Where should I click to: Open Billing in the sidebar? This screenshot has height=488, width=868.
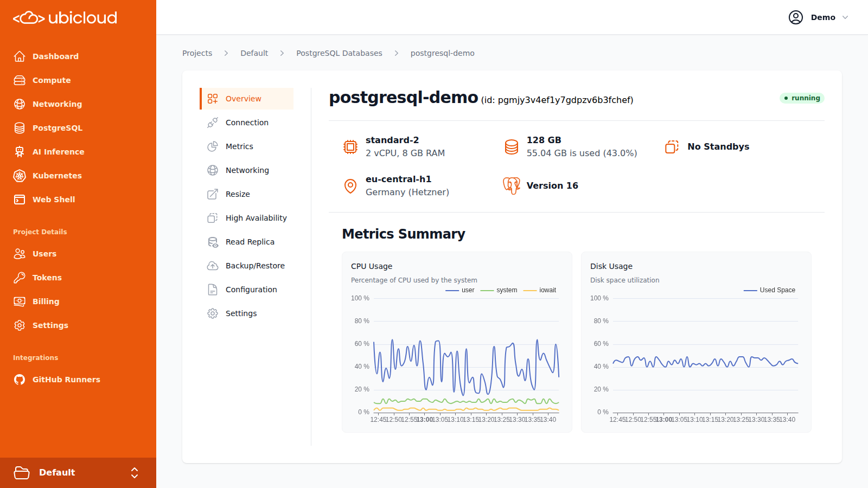(78, 301)
